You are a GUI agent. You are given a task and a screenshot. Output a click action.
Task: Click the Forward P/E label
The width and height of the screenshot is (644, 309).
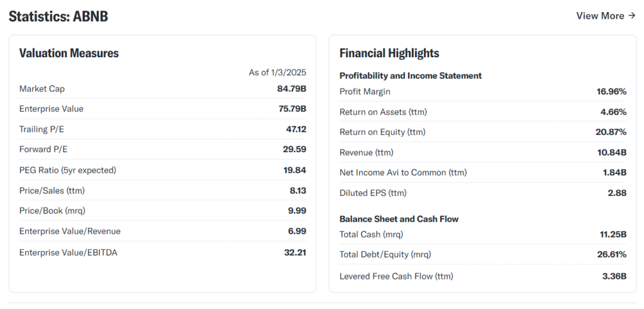(43, 149)
